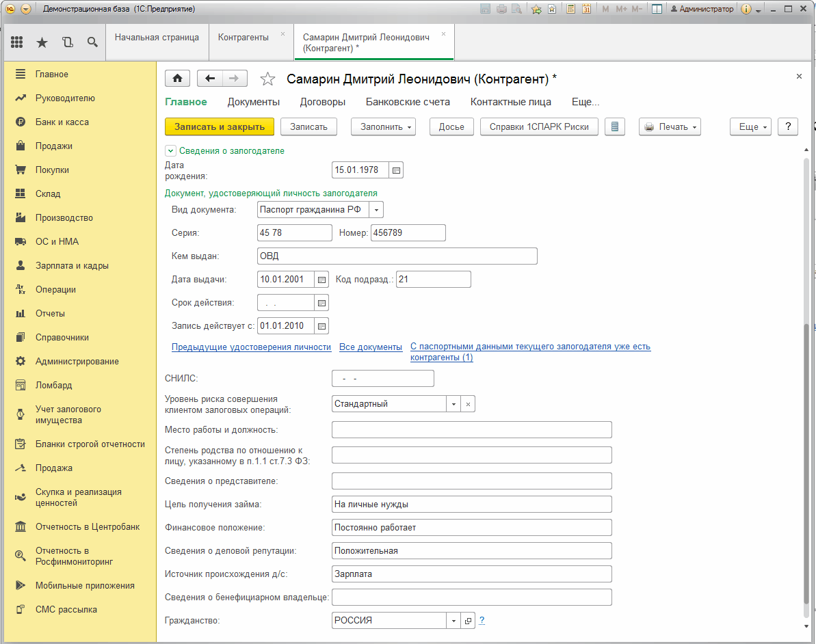Image resolution: width=816 pixels, height=644 pixels.
Task: Open calculator icon in title bar
Action: click(570, 9)
